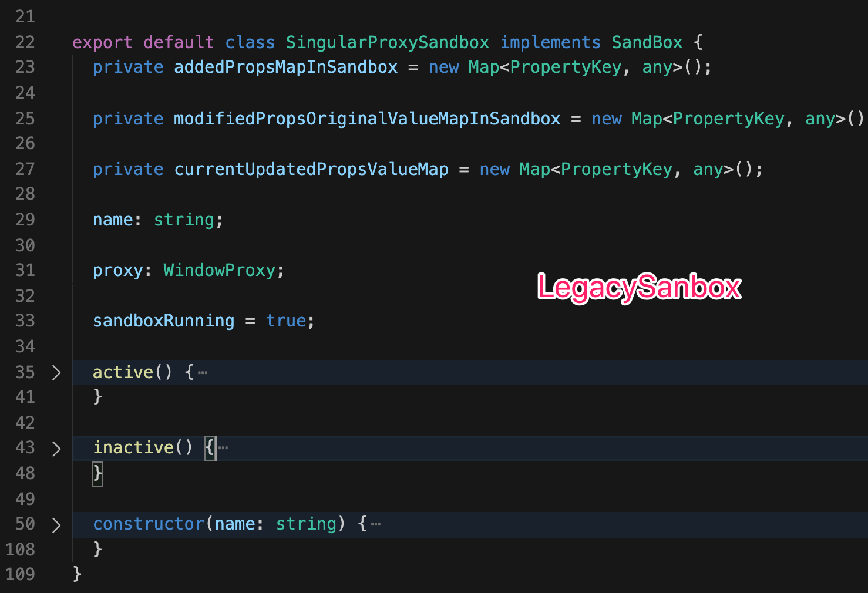Image resolution: width=868 pixels, height=593 pixels.
Task: Click line number 22 in gutter
Action: click(25, 42)
